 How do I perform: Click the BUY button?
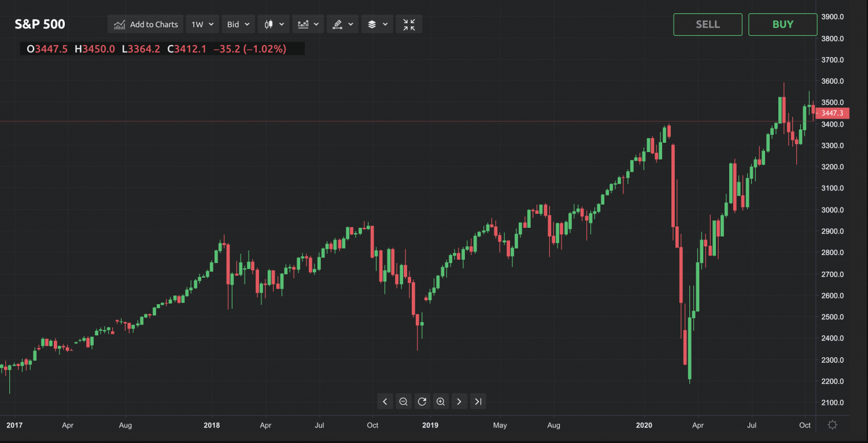(783, 24)
